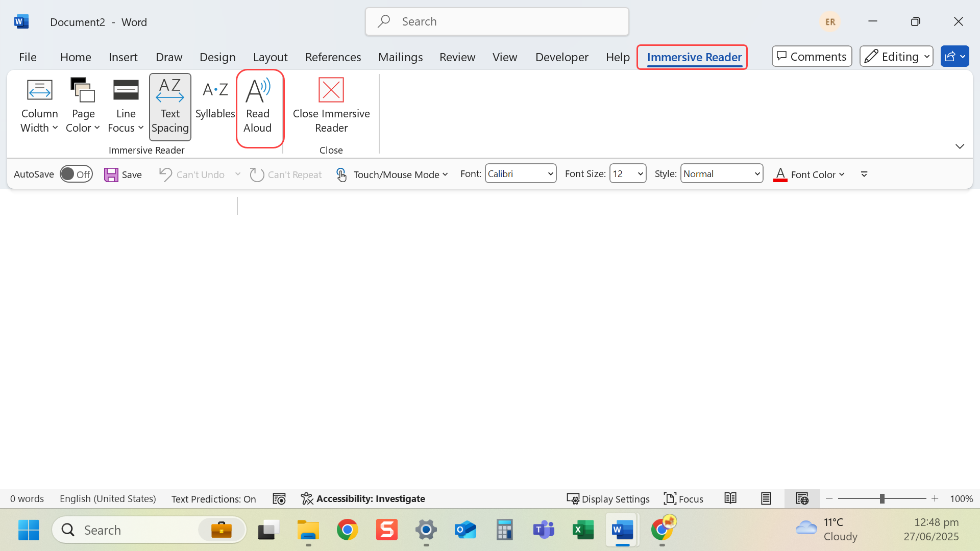
Task: Switch to Web Layout view
Action: (x=802, y=498)
